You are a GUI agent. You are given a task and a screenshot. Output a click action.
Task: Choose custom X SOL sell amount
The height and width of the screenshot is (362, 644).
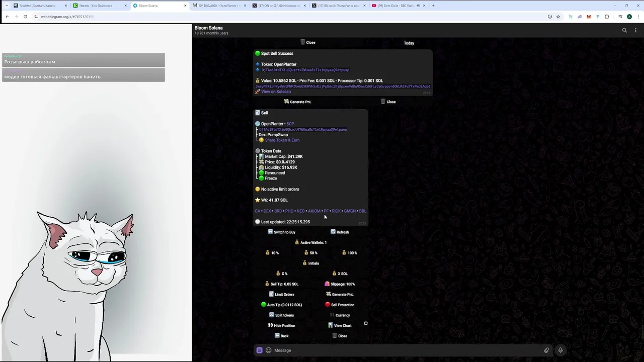coord(340,274)
